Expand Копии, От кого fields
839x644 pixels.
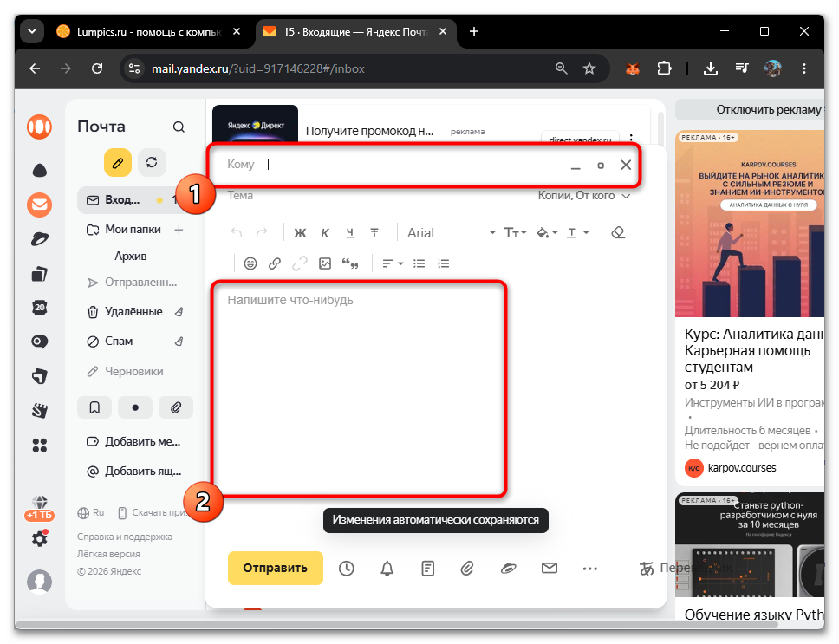(x=584, y=196)
